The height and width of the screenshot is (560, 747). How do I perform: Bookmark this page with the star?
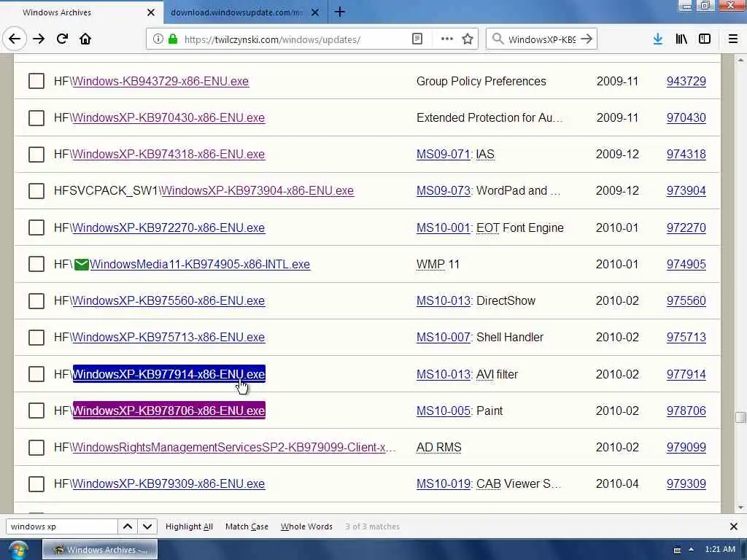[x=468, y=39]
